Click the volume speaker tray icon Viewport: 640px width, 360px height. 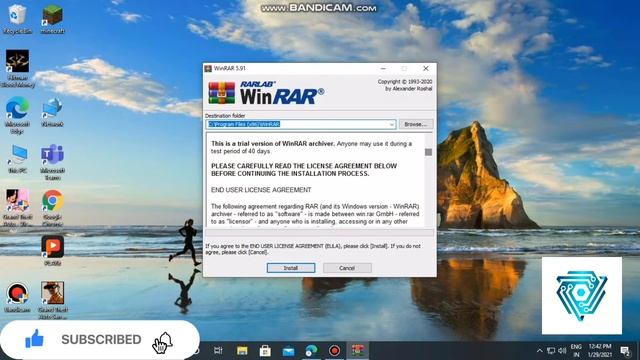click(x=562, y=351)
